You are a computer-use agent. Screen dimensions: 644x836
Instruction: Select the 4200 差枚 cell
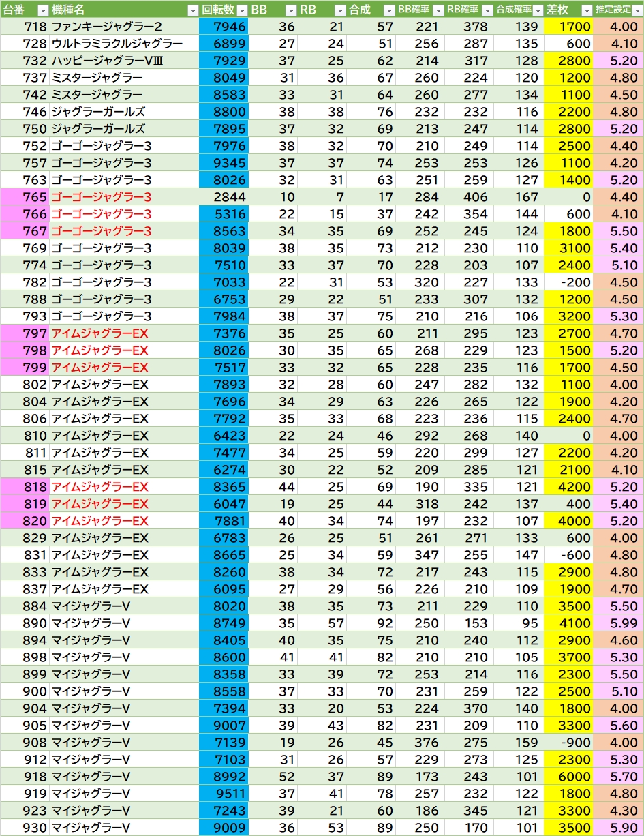point(568,487)
